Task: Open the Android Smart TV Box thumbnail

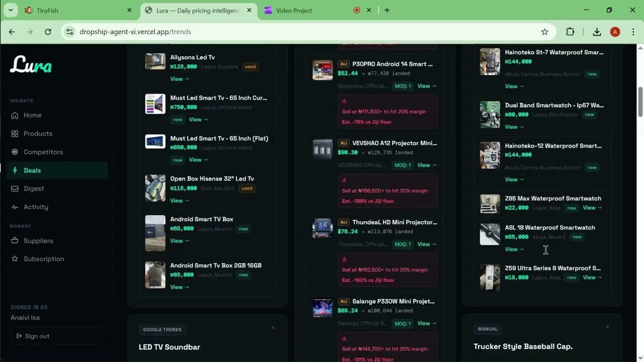Action: pos(155,233)
